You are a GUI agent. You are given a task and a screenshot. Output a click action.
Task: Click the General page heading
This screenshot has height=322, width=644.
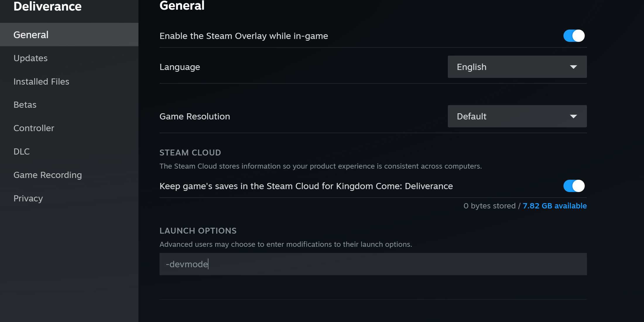coord(182,6)
